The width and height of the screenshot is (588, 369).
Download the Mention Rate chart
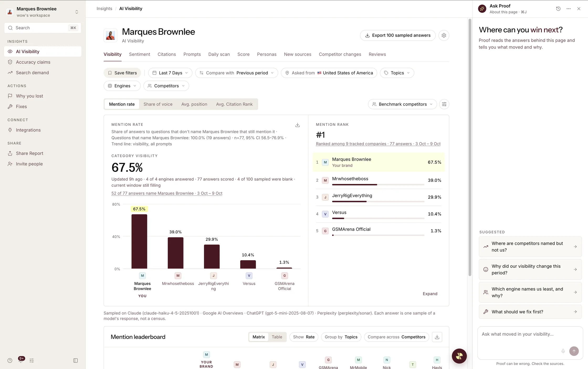297,125
